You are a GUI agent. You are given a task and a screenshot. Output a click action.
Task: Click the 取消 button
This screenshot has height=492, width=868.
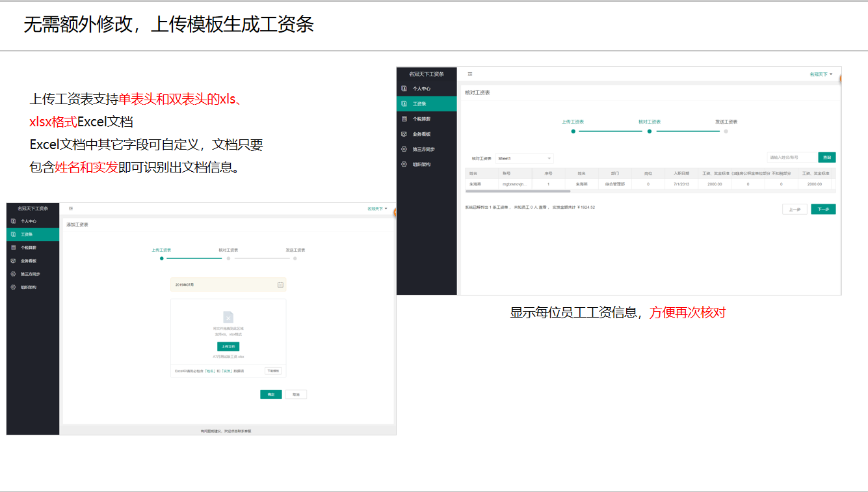coord(296,394)
